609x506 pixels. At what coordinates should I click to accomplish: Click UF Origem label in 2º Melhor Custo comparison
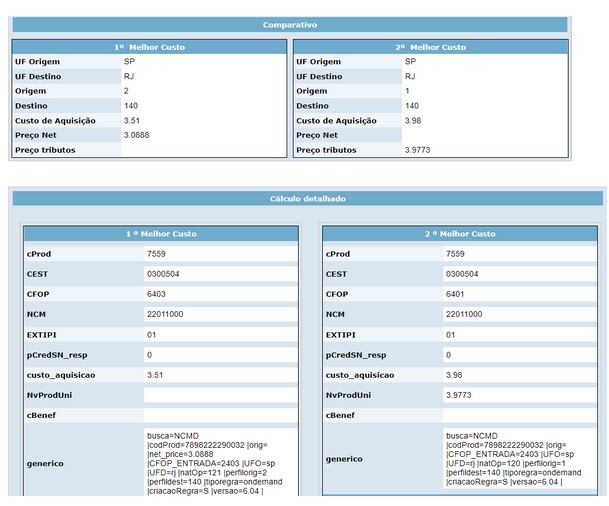point(318,61)
